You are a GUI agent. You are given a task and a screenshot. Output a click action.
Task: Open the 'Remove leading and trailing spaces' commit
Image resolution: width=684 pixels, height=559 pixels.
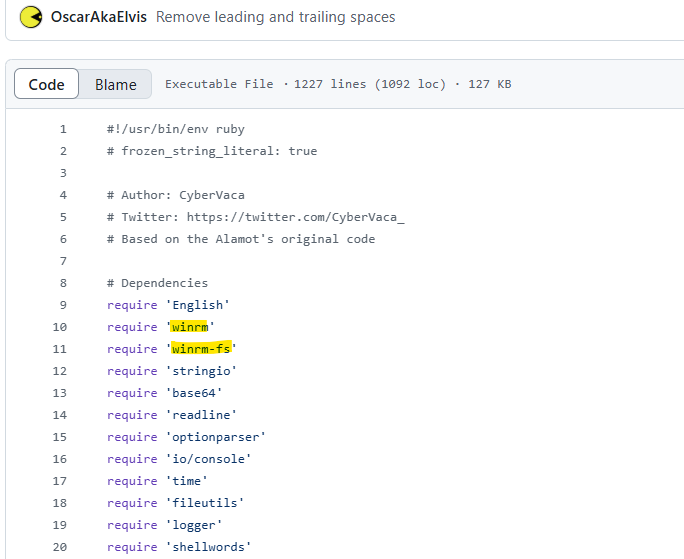(x=275, y=17)
